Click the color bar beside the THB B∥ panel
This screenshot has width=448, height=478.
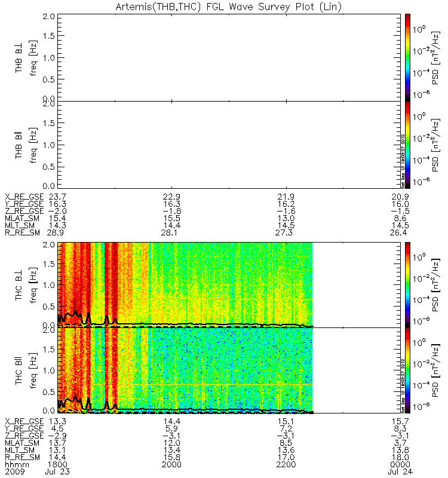407,145
